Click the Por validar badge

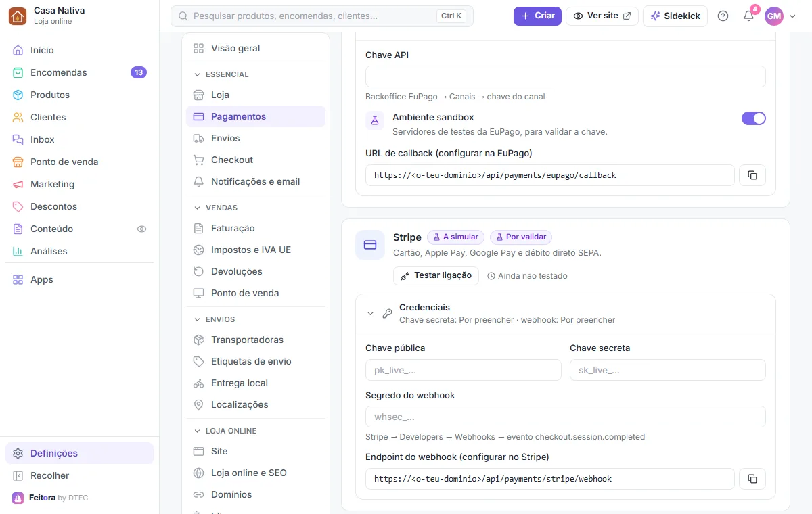tap(521, 237)
